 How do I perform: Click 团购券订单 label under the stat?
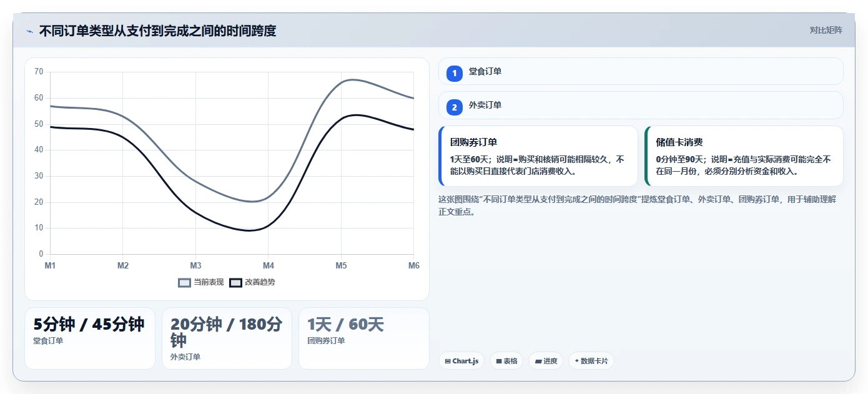coord(326,341)
